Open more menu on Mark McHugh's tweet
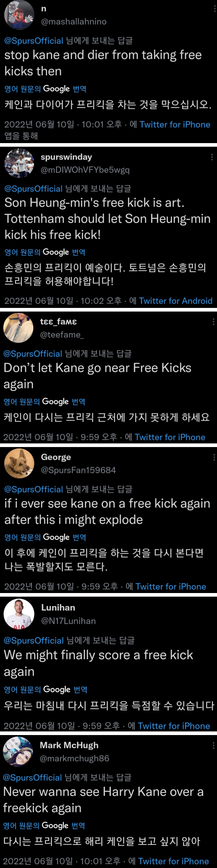The height and width of the screenshot is (868, 217). (x=213, y=745)
